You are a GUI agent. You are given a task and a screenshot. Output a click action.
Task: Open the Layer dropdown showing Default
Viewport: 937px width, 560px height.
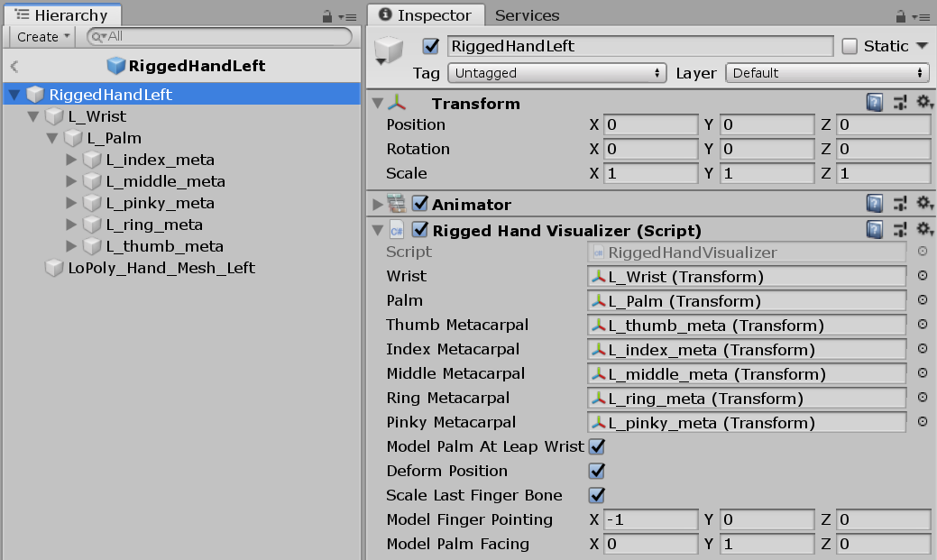(x=828, y=73)
